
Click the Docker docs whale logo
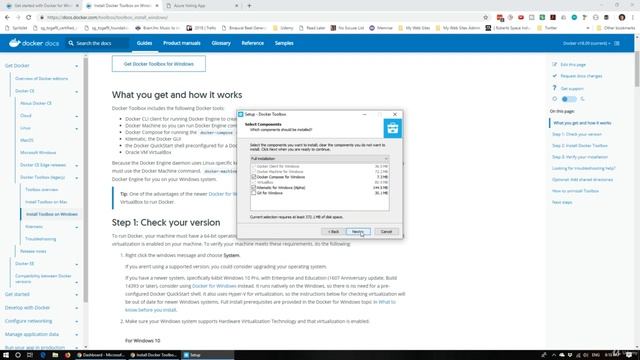pos(15,43)
